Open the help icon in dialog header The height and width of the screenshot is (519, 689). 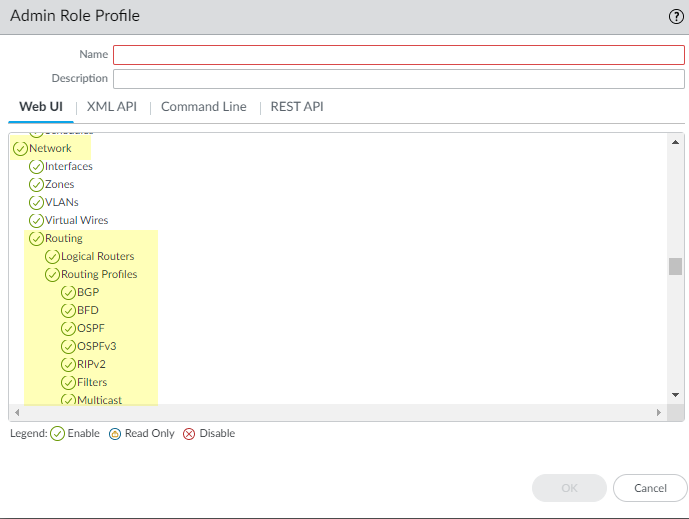tap(676, 17)
